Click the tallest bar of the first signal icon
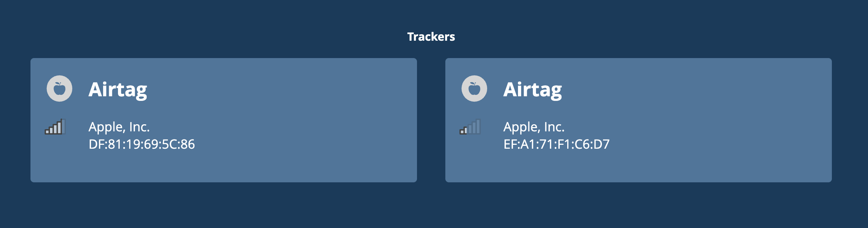 point(64,126)
